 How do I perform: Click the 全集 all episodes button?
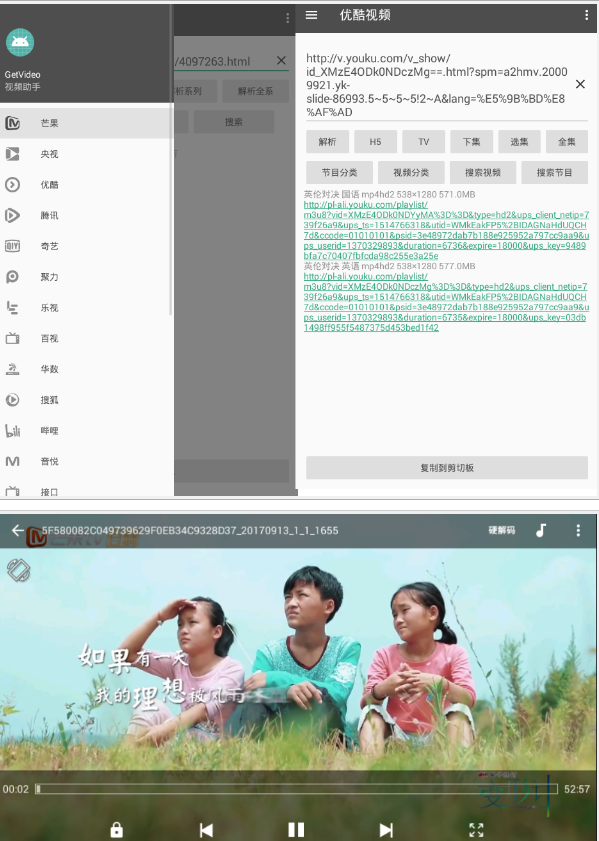pyautogui.click(x=567, y=142)
